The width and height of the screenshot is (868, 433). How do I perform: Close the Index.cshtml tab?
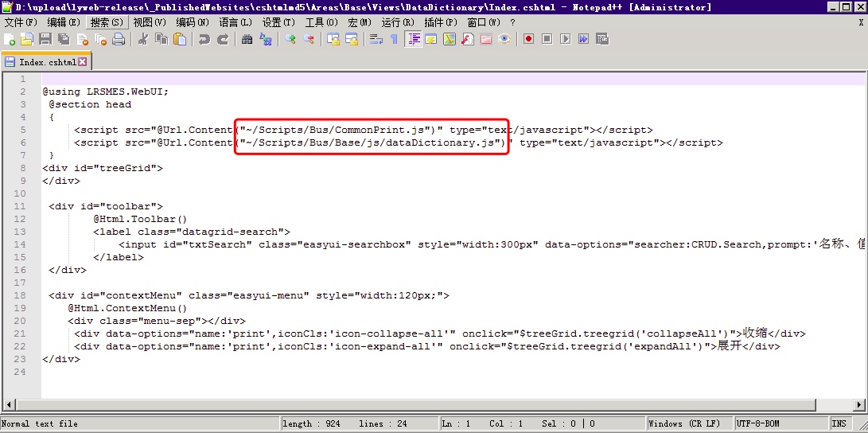click(82, 62)
